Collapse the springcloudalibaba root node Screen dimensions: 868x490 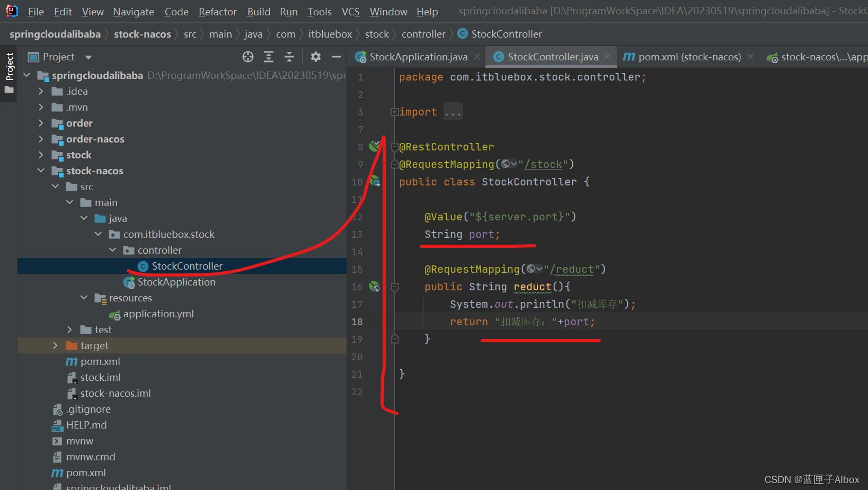point(27,75)
